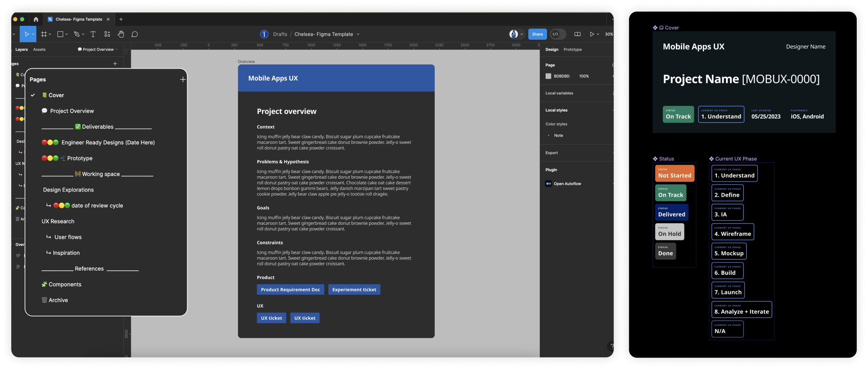Expand the Note color style group

(549, 135)
